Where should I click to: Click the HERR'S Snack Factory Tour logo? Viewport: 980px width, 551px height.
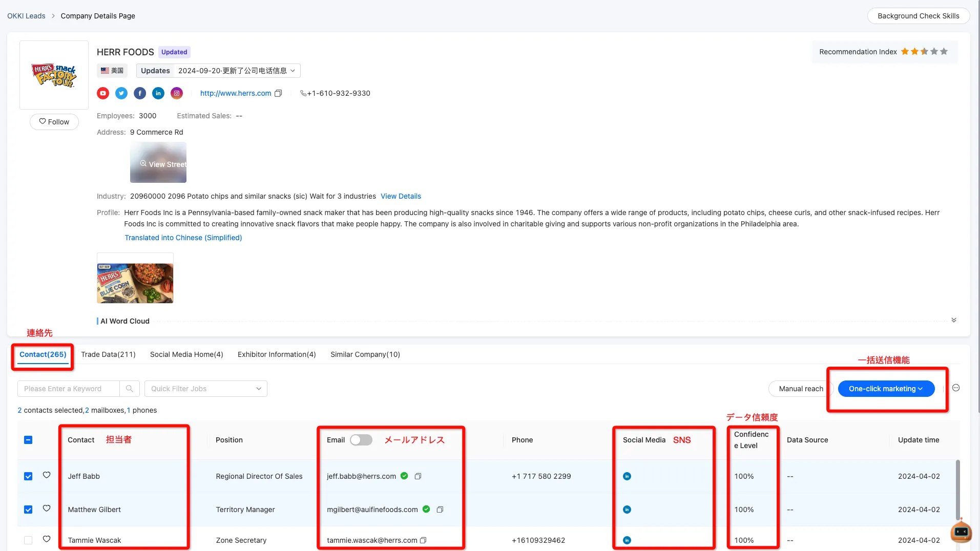pos(54,75)
